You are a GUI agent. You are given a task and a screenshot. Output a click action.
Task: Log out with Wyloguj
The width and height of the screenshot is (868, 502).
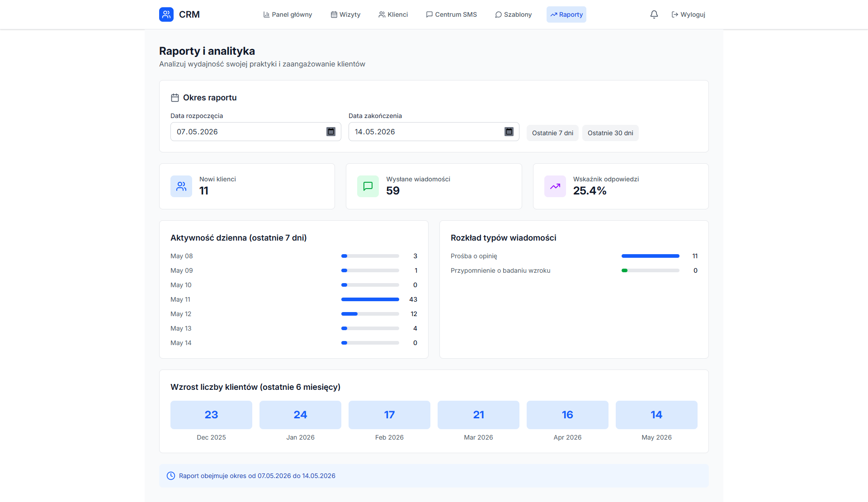coord(689,14)
